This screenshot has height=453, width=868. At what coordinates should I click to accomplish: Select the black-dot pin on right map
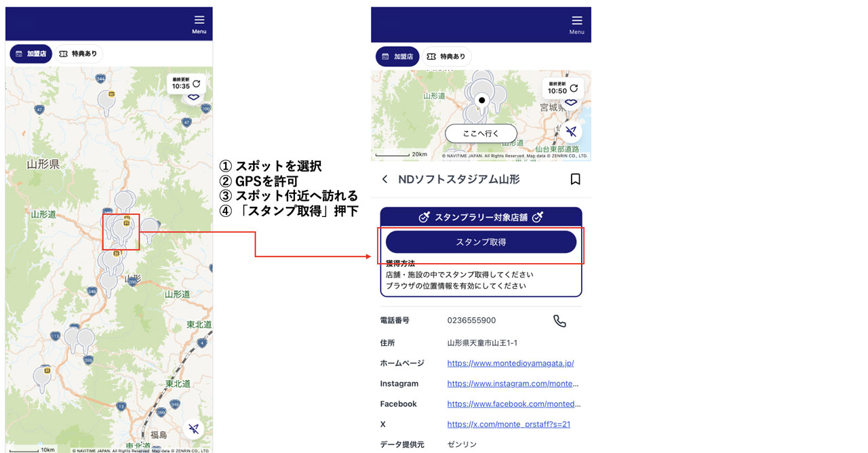click(481, 99)
